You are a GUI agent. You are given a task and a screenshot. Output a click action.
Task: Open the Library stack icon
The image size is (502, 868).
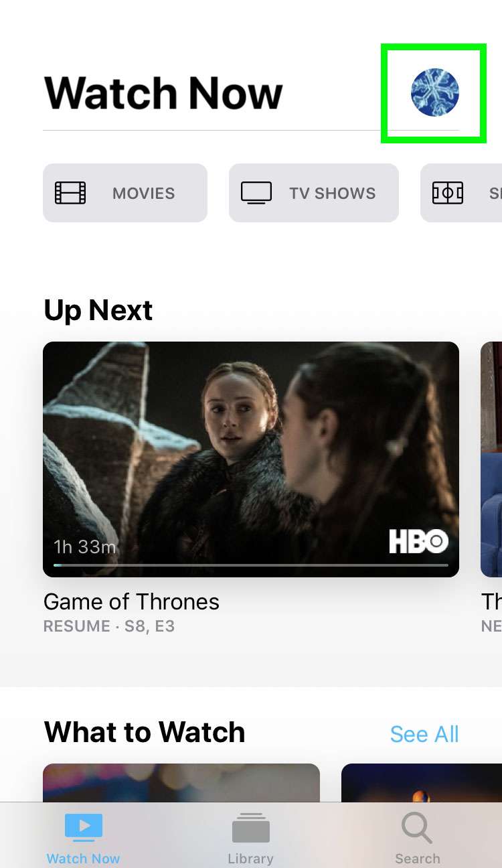point(250,828)
